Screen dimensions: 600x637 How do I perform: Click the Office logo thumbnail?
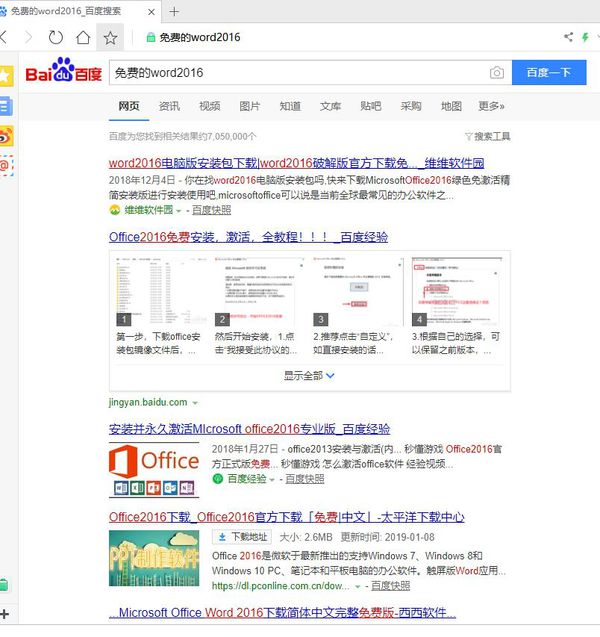tap(154, 470)
